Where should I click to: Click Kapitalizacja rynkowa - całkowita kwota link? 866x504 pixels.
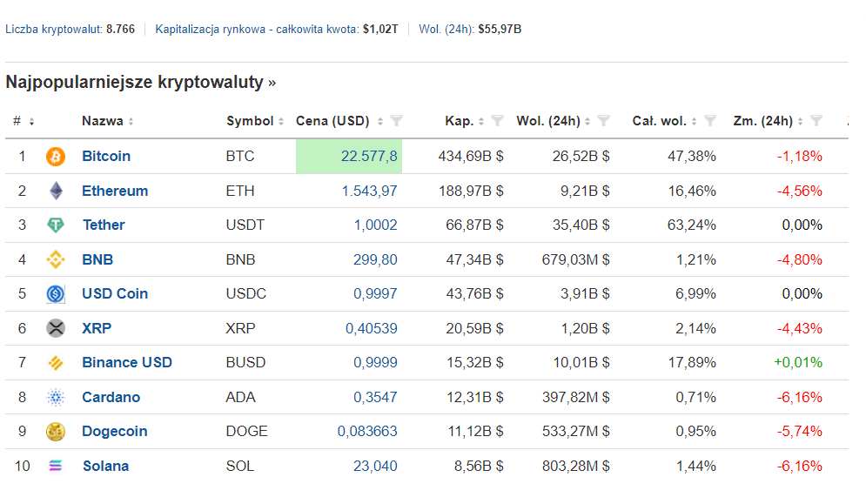pyautogui.click(x=258, y=30)
